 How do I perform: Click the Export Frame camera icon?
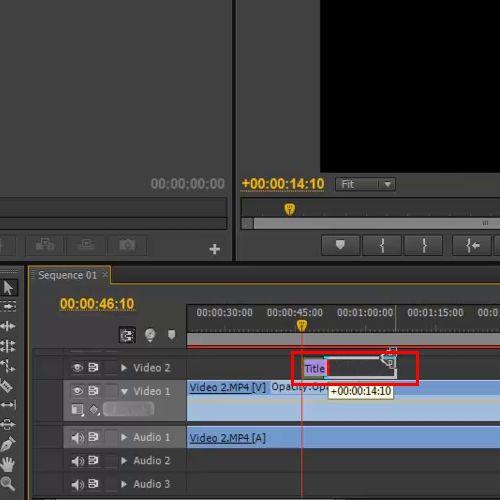(127, 245)
